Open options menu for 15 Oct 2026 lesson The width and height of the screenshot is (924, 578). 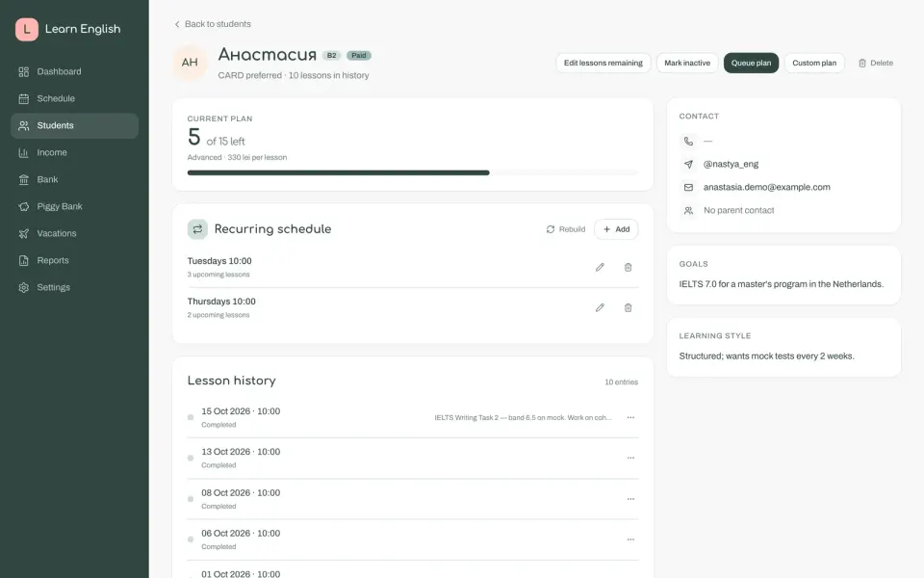630,417
